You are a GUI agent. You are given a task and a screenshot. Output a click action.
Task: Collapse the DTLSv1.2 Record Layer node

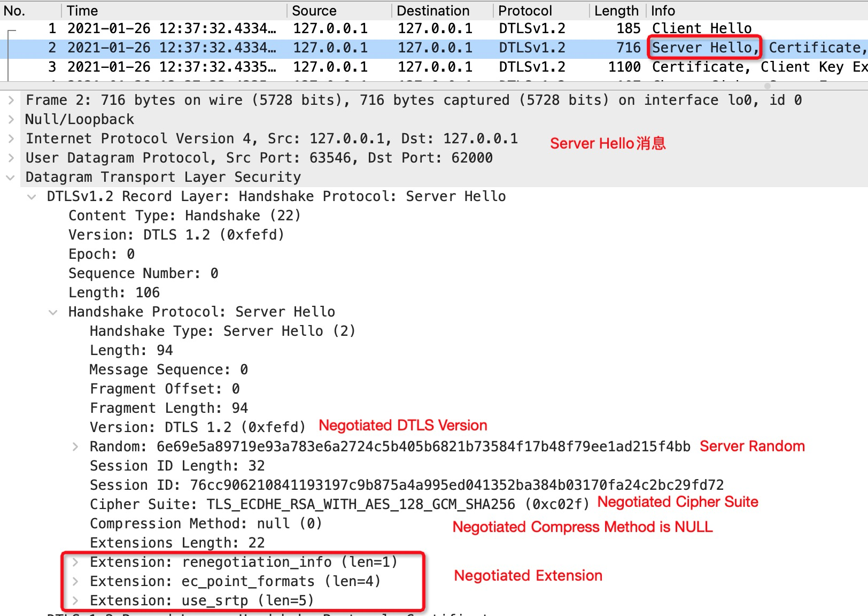pos(32,196)
